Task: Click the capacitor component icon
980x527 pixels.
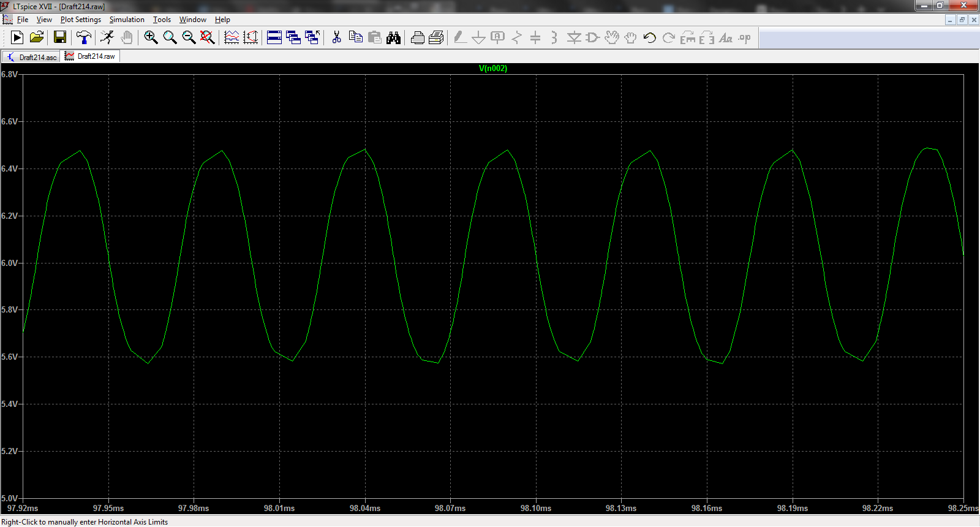Action: 535,38
